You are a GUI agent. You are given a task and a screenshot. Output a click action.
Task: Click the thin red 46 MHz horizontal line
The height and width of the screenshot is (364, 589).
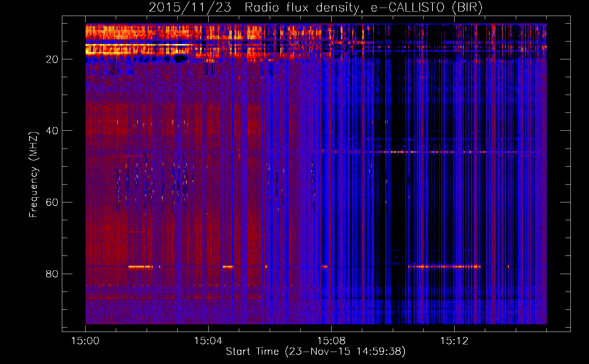419,152
